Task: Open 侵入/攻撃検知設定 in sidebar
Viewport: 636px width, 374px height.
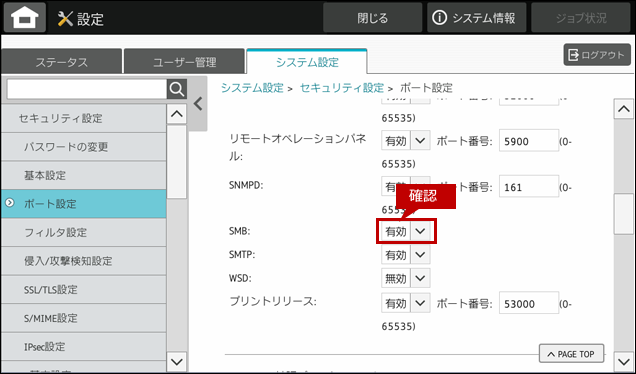Action: click(x=84, y=261)
